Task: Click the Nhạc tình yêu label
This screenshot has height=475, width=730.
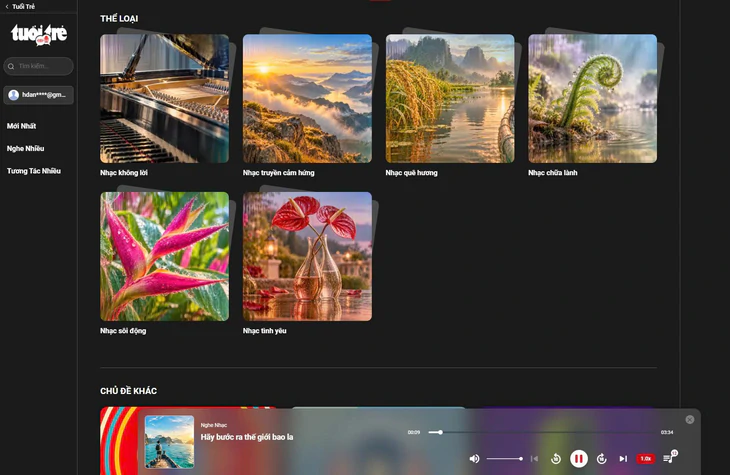Action: [x=264, y=331]
